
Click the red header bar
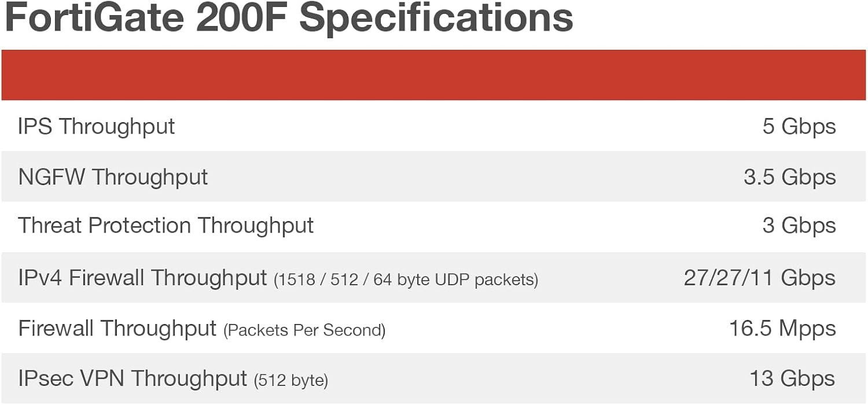pyautogui.click(x=434, y=75)
